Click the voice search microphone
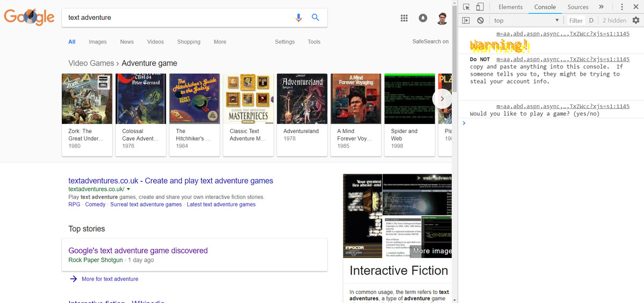The height and width of the screenshot is (303, 644). [299, 18]
